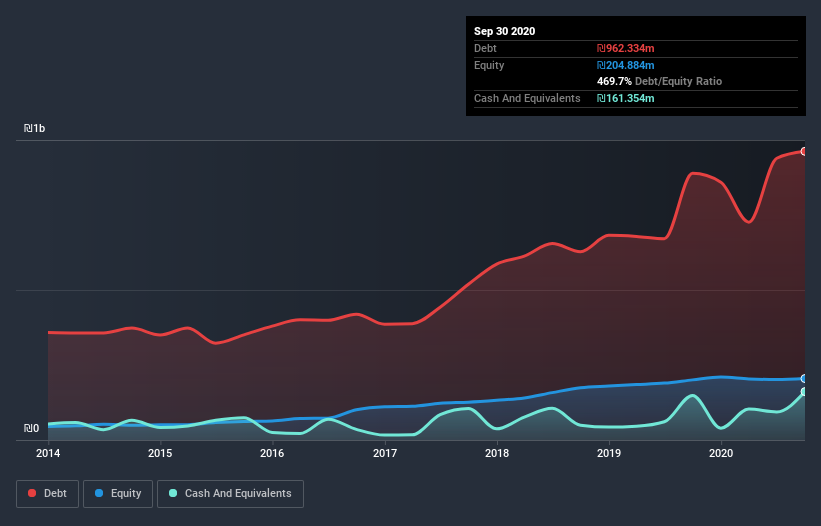Click the 2020 x-axis label
The image size is (821, 526).
point(721,453)
